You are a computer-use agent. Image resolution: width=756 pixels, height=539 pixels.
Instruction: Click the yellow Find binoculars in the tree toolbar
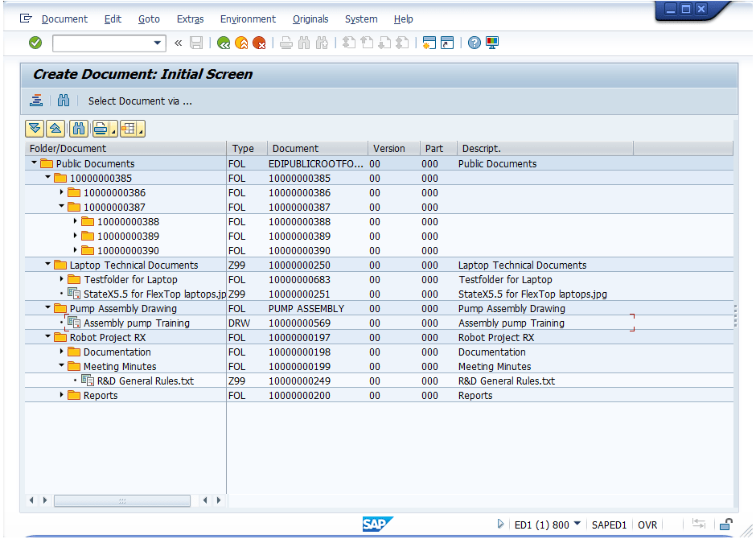coord(79,129)
